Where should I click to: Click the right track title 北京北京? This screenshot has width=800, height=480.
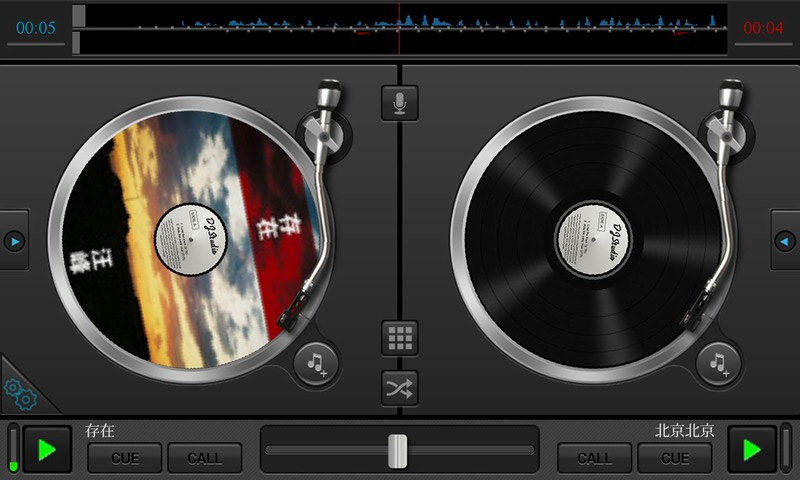coord(685,431)
